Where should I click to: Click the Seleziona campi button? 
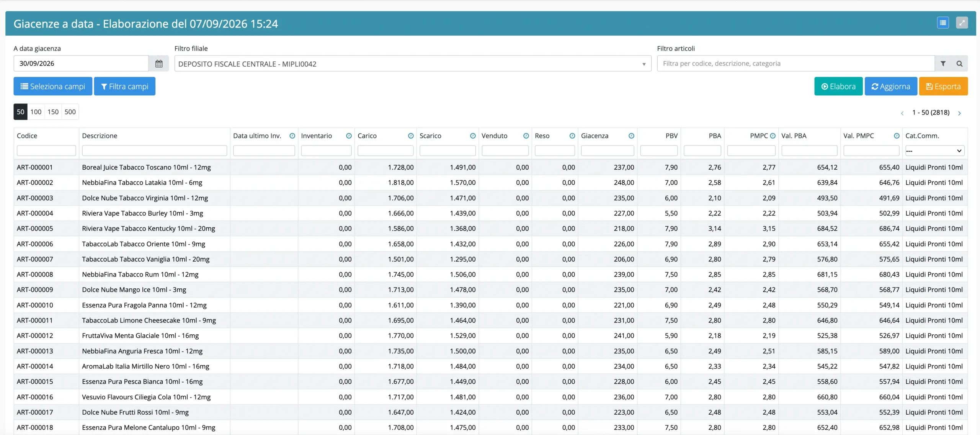pyautogui.click(x=53, y=87)
